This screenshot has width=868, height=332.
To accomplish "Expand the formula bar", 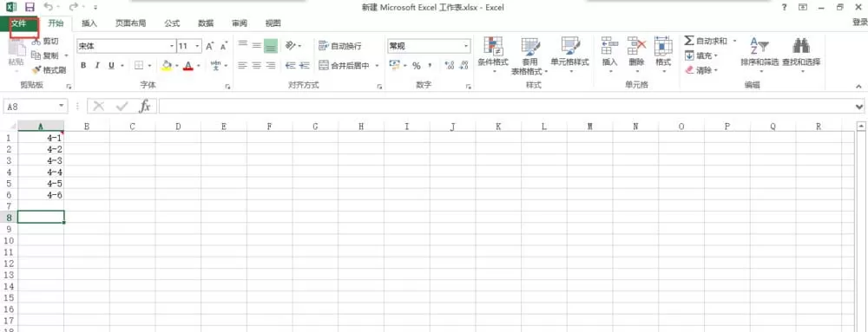I will pyautogui.click(x=859, y=107).
